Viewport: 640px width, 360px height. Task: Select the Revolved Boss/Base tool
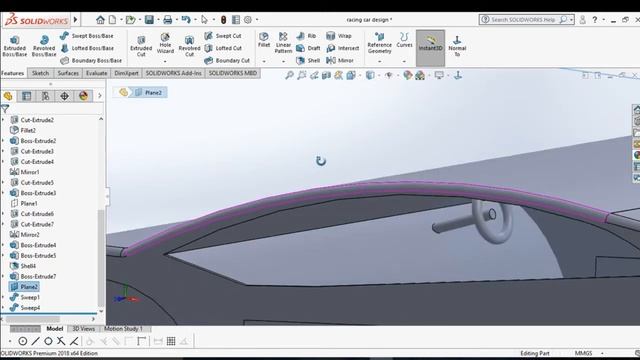pyautogui.click(x=44, y=46)
